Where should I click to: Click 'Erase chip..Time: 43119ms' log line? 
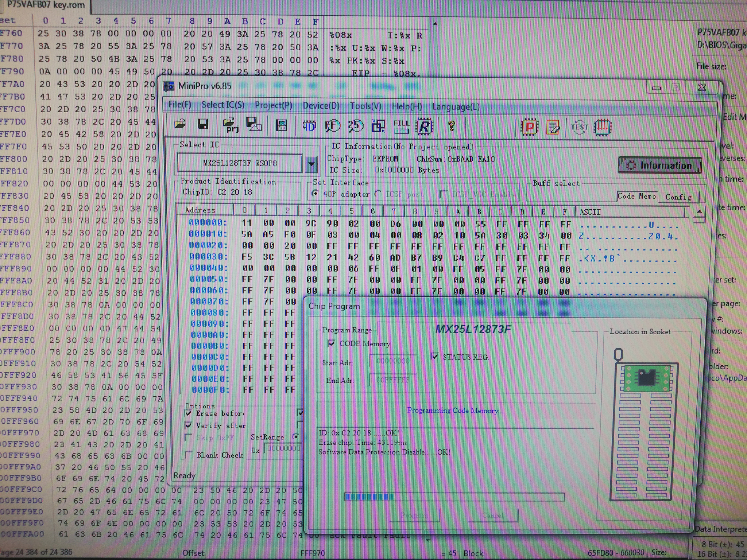pyautogui.click(x=363, y=443)
